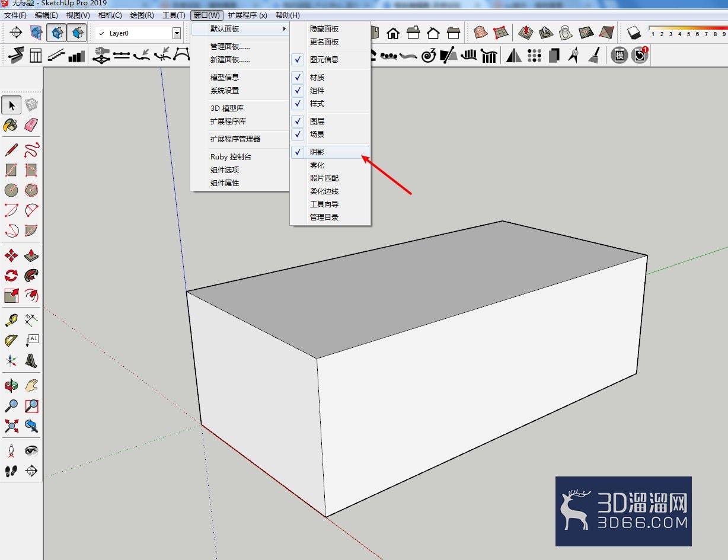Click 隐藏面板 in the submenu
Image resolution: width=728 pixels, height=560 pixels.
(330, 28)
